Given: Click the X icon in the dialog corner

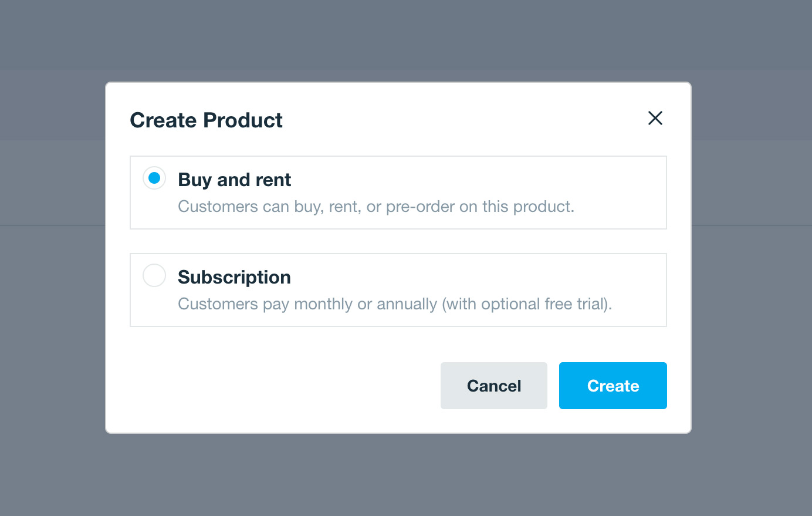Looking at the screenshot, I should pos(655,118).
